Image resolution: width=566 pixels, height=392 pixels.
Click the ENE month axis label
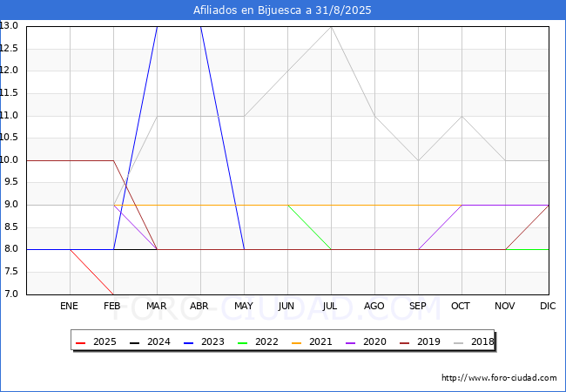pos(70,307)
